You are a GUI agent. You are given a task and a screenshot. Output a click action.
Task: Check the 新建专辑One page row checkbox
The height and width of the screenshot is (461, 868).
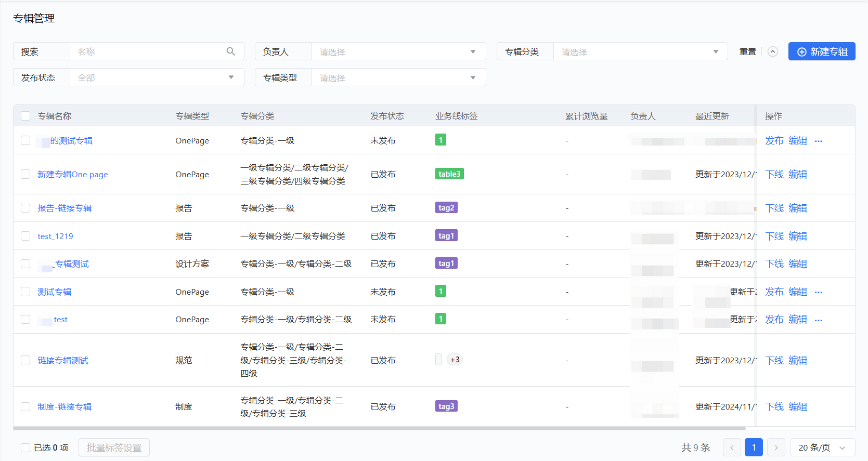pos(25,174)
